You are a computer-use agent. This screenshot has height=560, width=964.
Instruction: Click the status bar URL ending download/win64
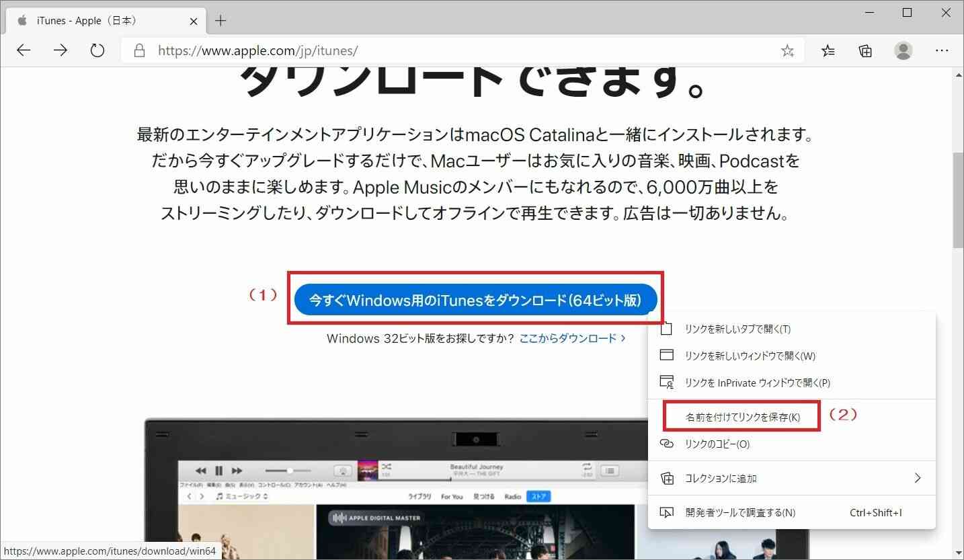click(x=110, y=551)
